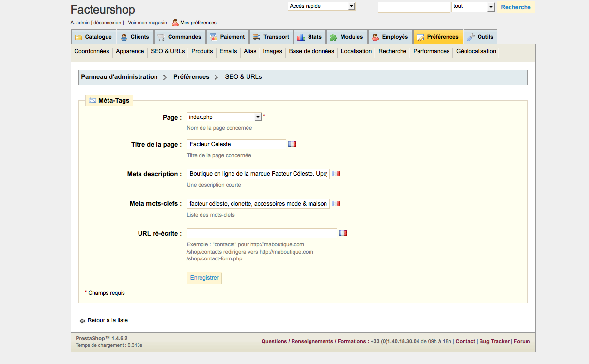
Task: Open Localisation preferences
Action: pos(356,51)
